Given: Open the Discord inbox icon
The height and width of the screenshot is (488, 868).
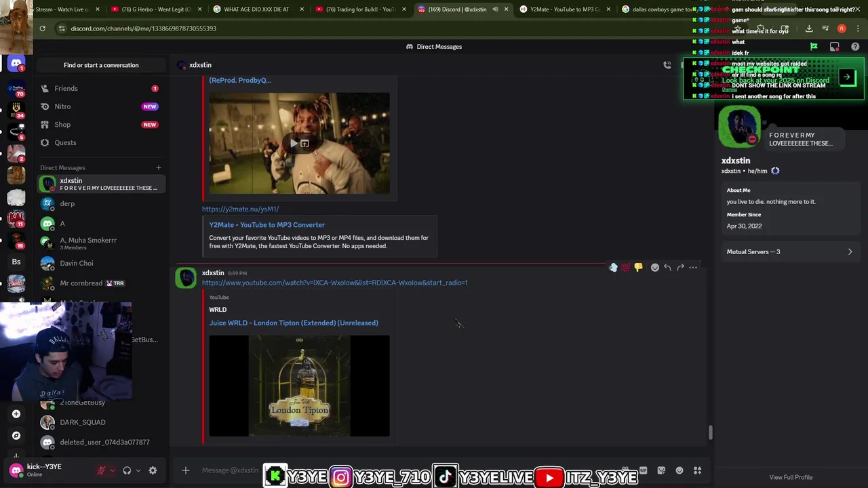Looking at the screenshot, I should (x=835, y=47).
